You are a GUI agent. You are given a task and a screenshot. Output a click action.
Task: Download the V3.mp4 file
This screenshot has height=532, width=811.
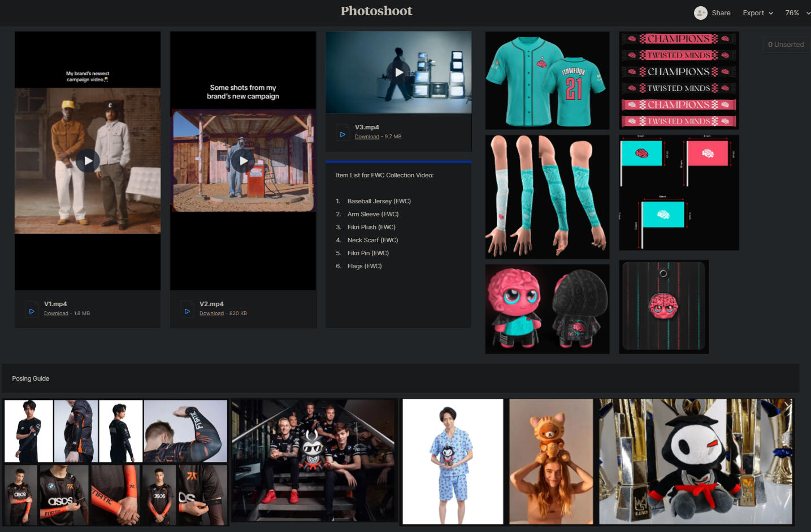[x=367, y=137]
